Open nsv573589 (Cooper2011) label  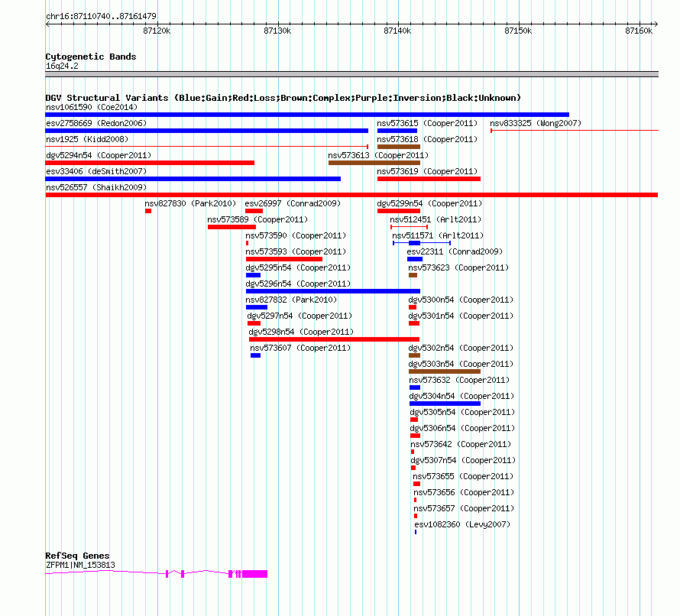257,219
